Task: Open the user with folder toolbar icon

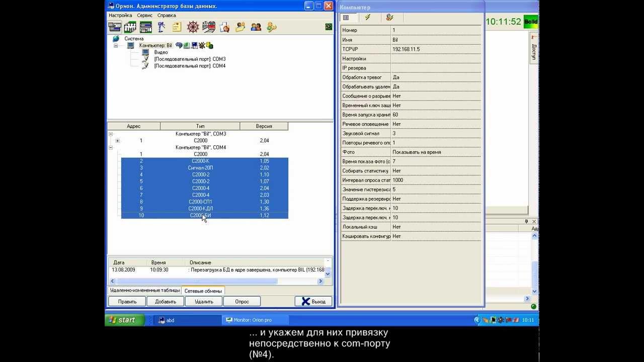Action: click(240, 27)
